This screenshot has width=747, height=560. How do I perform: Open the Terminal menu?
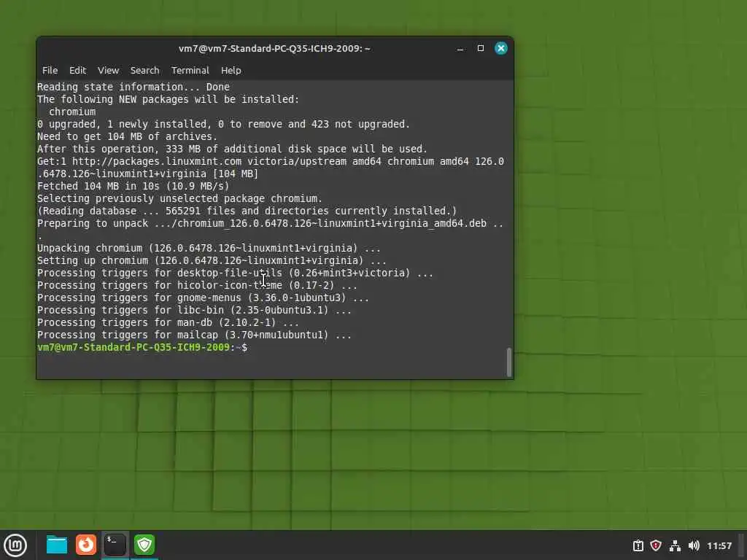(190, 71)
